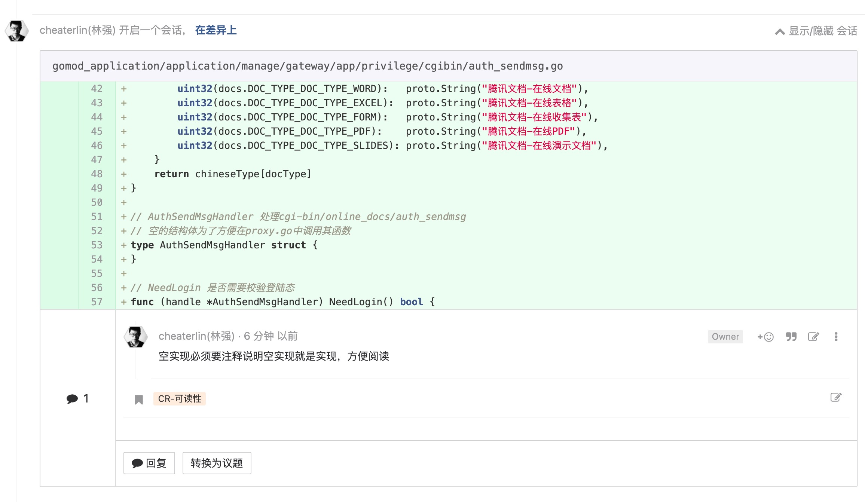Viewport: 868px width, 502px height.
Task: Edit the comment with pencil icon
Action: tap(813, 337)
